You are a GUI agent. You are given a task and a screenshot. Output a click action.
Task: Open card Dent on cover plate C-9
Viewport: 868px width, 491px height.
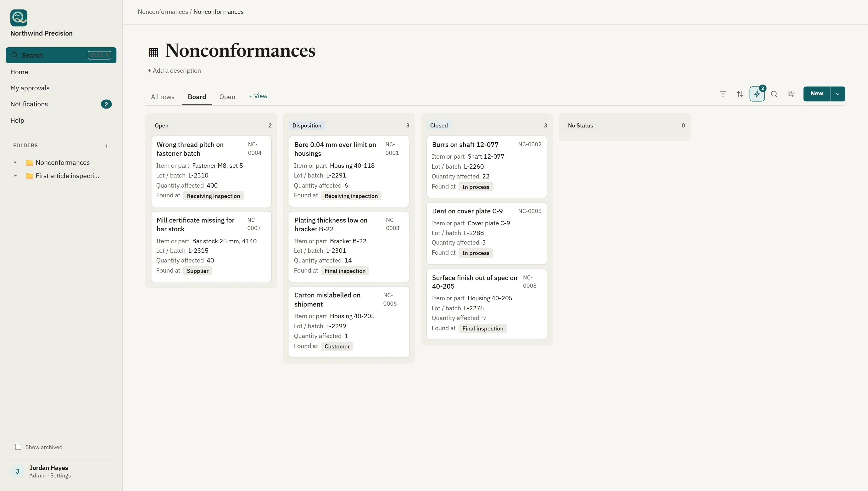click(487, 233)
